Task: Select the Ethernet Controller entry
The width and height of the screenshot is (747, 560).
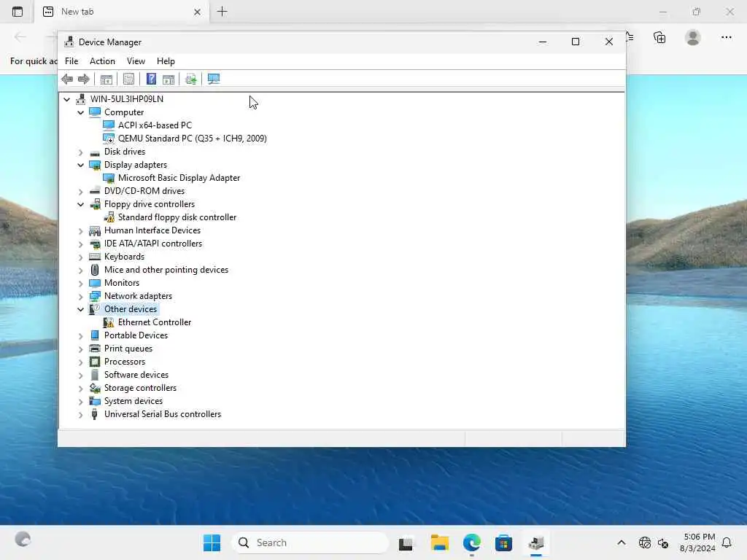Action: point(155,322)
